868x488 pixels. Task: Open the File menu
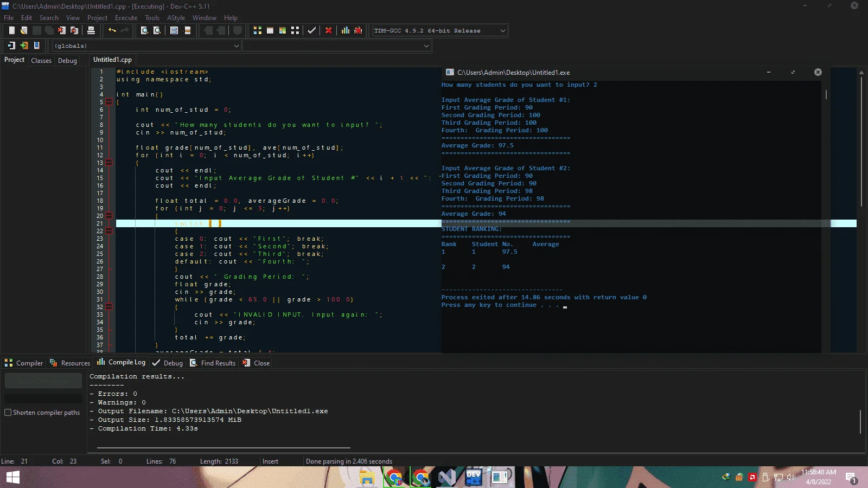9,17
